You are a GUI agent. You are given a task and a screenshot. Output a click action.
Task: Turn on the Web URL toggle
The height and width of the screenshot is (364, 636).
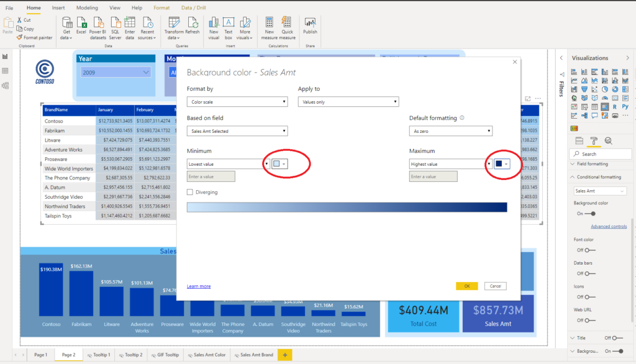(x=590, y=320)
